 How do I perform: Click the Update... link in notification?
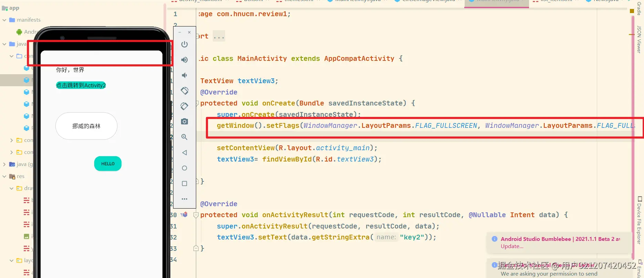click(x=512, y=246)
